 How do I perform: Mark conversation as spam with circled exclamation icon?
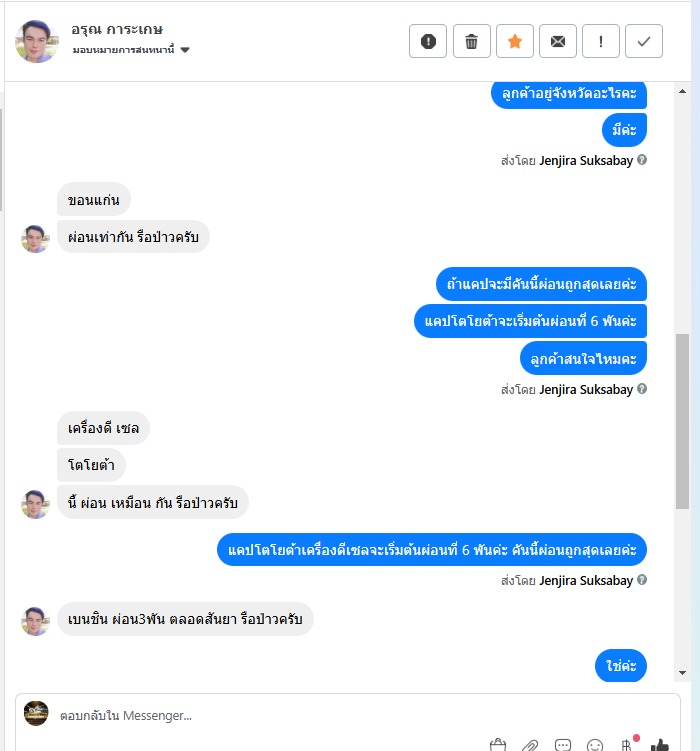pyautogui.click(x=428, y=41)
